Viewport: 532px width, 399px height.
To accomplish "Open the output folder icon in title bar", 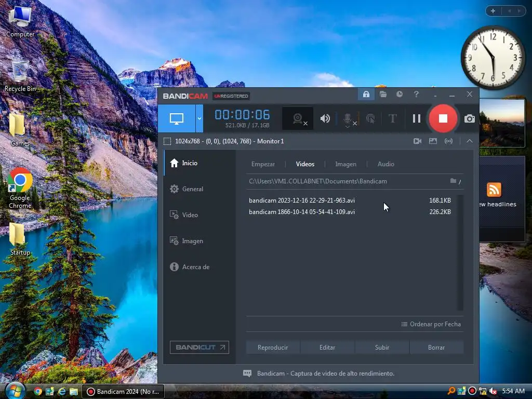I will coord(383,95).
